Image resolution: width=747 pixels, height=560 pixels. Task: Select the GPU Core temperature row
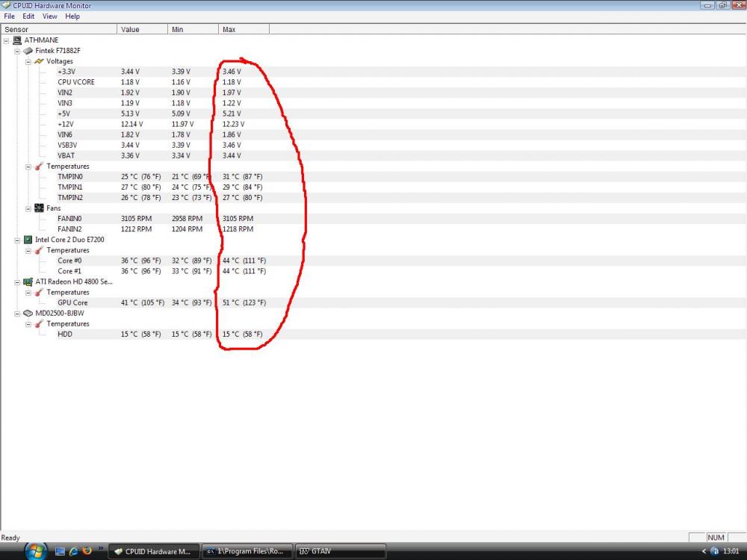click(72, 302)
